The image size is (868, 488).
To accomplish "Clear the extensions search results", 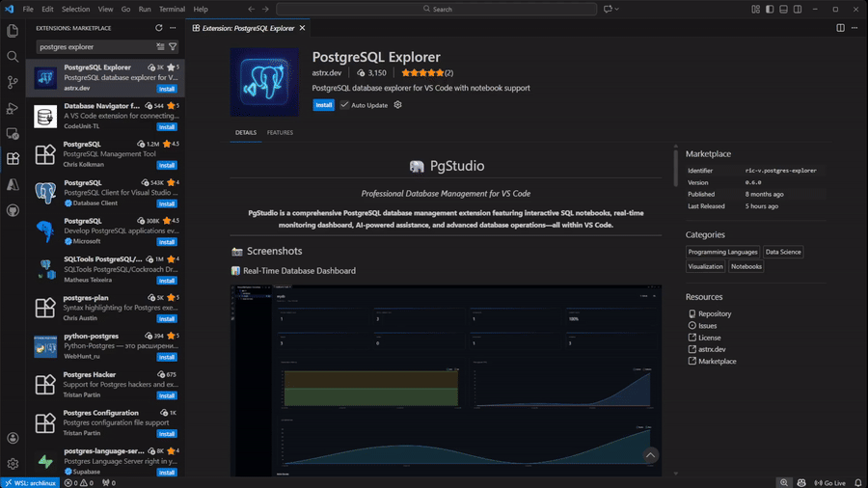I will 160,46.
